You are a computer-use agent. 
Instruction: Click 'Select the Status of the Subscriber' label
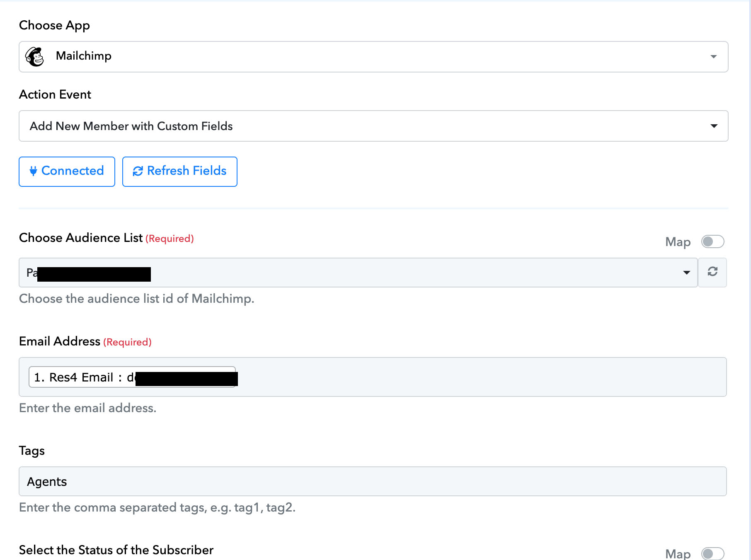click(x=116, y=550)
